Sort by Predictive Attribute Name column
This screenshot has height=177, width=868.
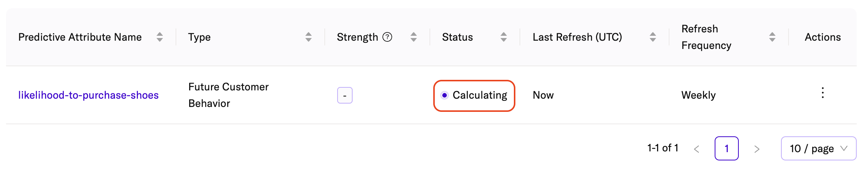160,37
